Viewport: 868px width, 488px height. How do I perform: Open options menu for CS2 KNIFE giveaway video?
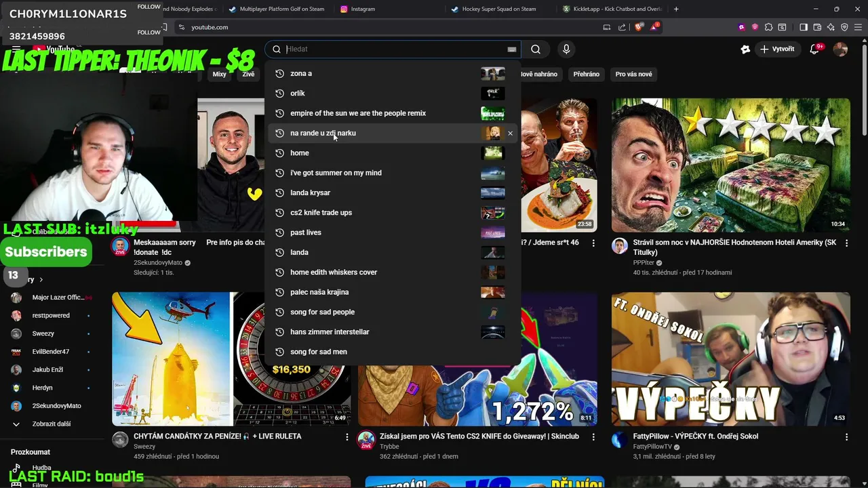(x=593, y=437)
